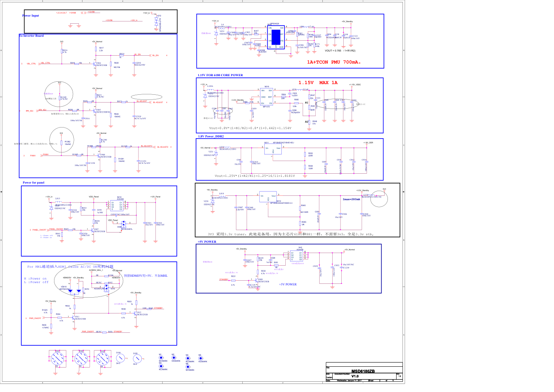Click the M4 NC/MARK fiducial
Screen dimensions: 554x392
pos(187,358)
